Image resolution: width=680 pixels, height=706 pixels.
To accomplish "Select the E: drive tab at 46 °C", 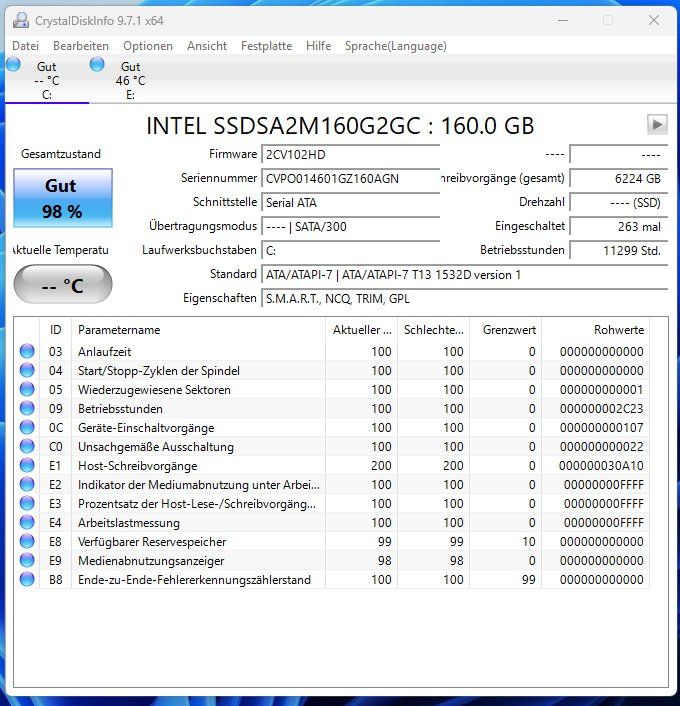I will [x=131, y=80].
